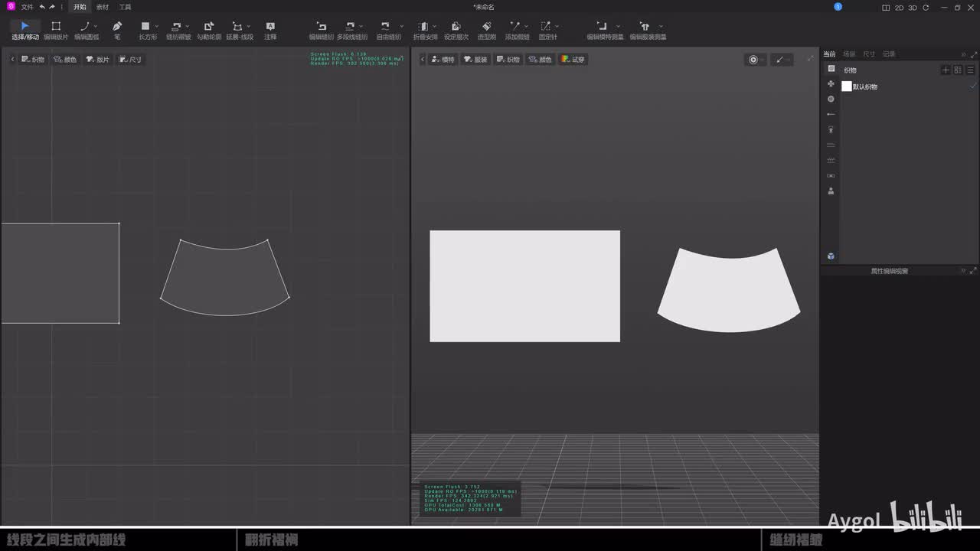
Task: Collapse the 2D window display toolbar
Action: pos(12,59)
